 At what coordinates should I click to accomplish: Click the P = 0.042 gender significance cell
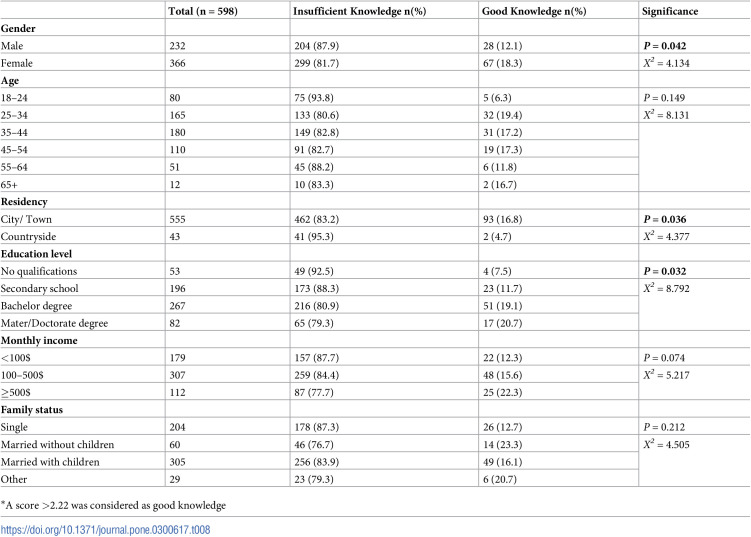(665, 46)
